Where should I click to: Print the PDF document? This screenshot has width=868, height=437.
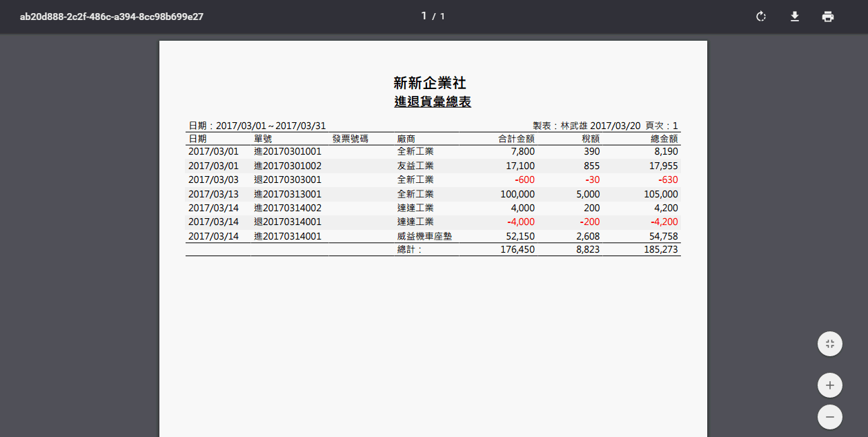[828, 17]
